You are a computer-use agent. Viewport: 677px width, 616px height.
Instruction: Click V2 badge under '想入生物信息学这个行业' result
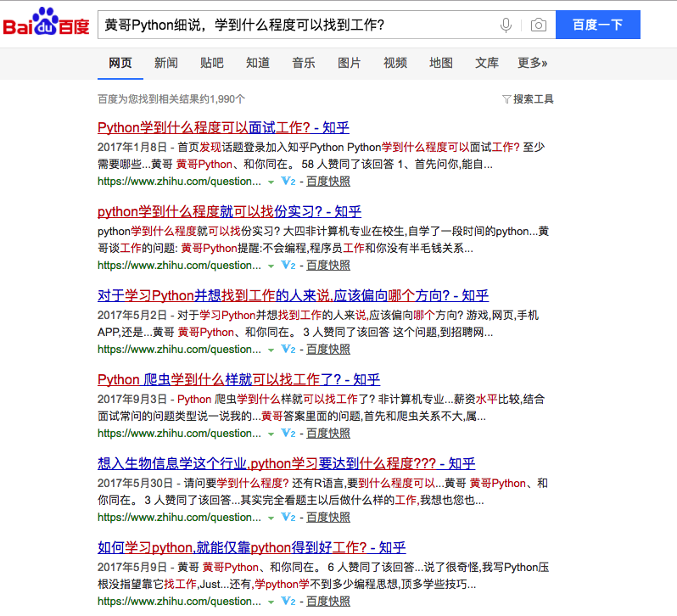[x=288, y=517]
